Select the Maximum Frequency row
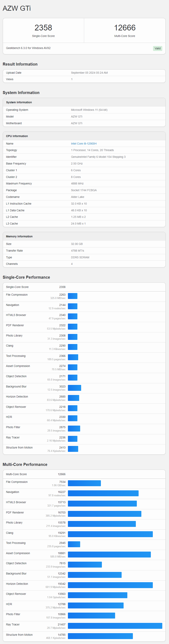This screenshot has height=644, width=169. click(84, 183)
